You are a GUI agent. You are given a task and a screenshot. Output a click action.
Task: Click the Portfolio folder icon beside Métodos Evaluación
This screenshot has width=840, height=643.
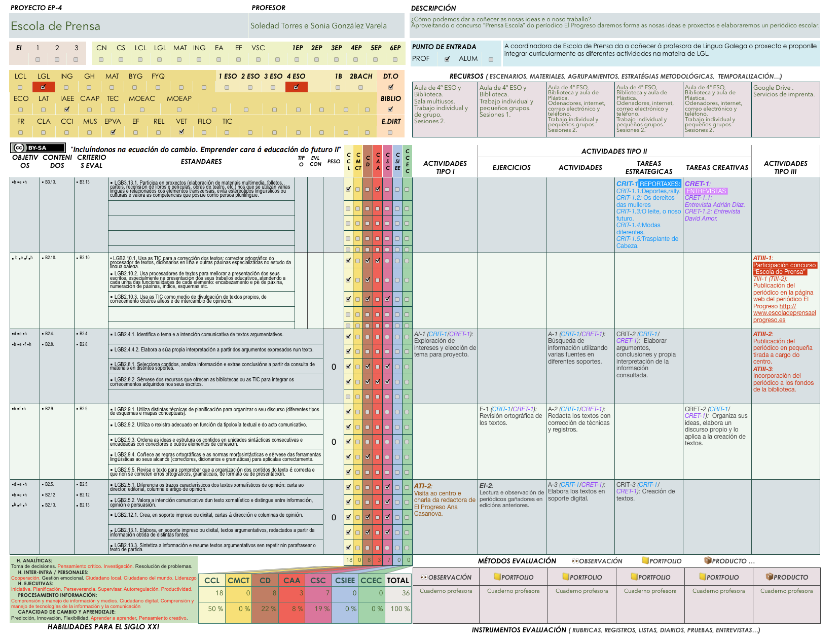click(645, 560)
